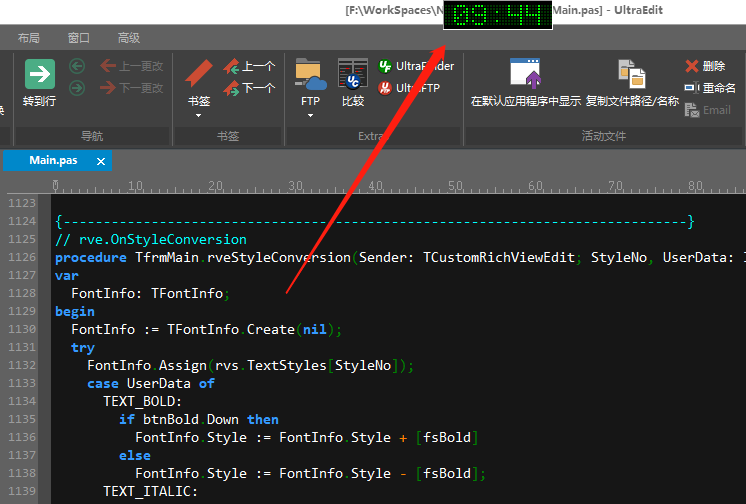Click the green Go to Line arrow icon
This screenshot has height=504, width=746.
[39, 74]
